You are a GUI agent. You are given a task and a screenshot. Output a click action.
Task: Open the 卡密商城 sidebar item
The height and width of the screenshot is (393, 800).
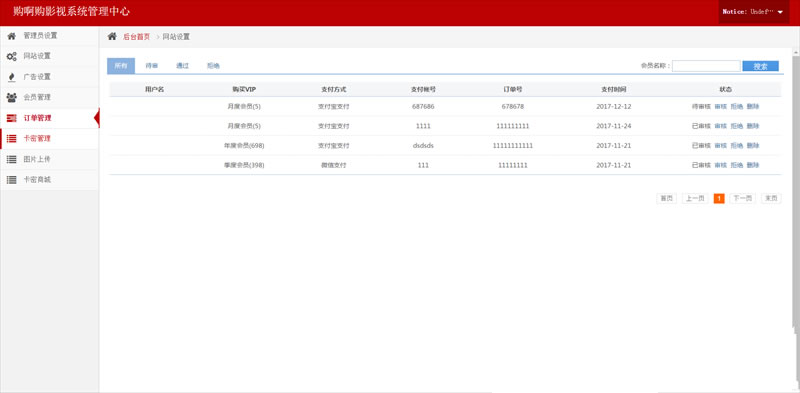(x=49, y=180)
